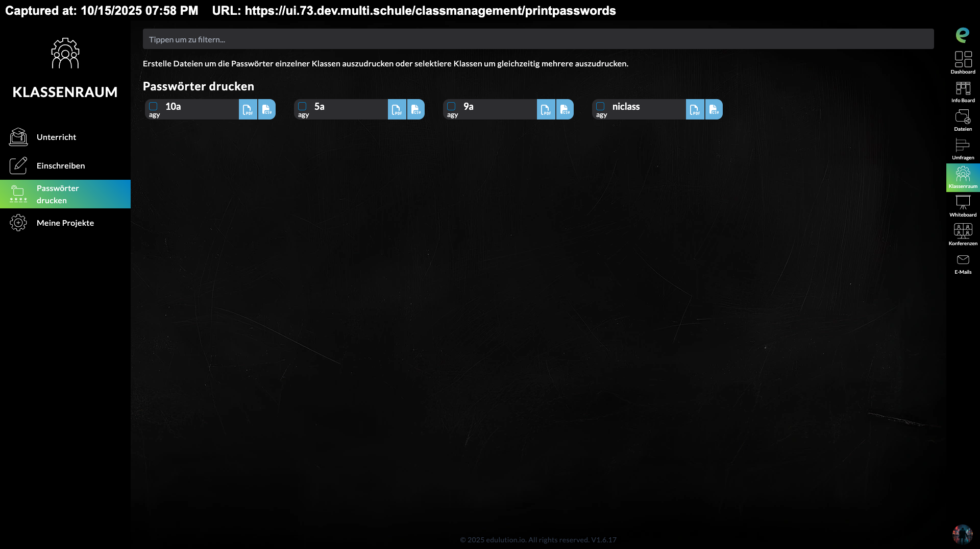
Task: Open E-Mails from sidebar
Action: pyautogui.click(x=963, y=263)
